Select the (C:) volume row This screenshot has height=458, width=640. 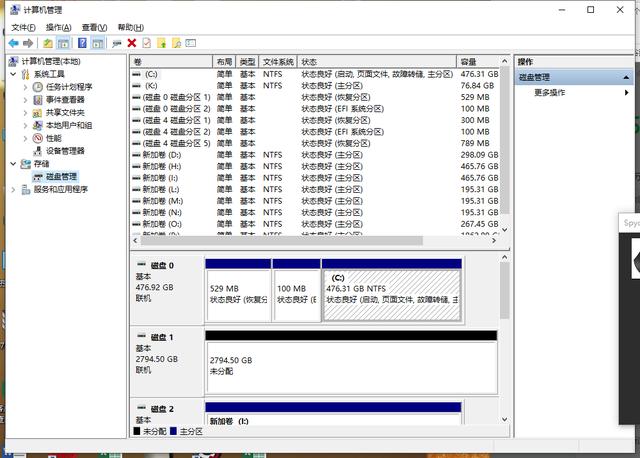coord(315,74)
